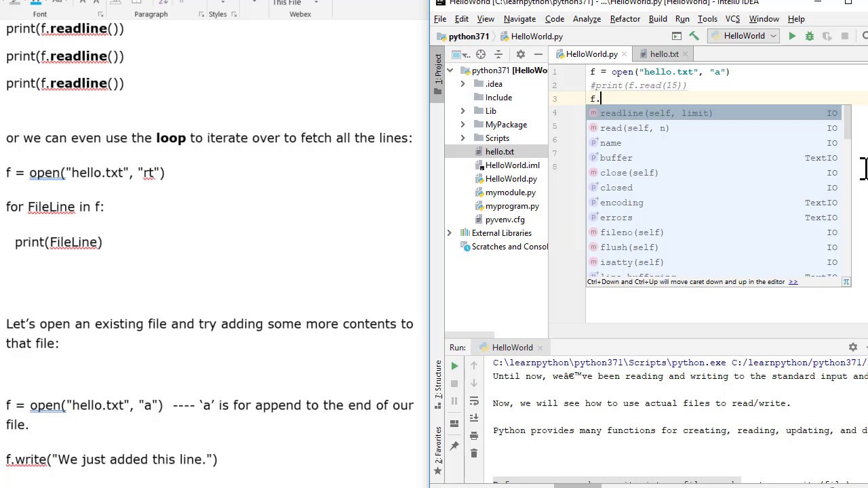Viewport: 868px width, 488px height.
Task: Open the Refactor menu
Action: [625, 19]
